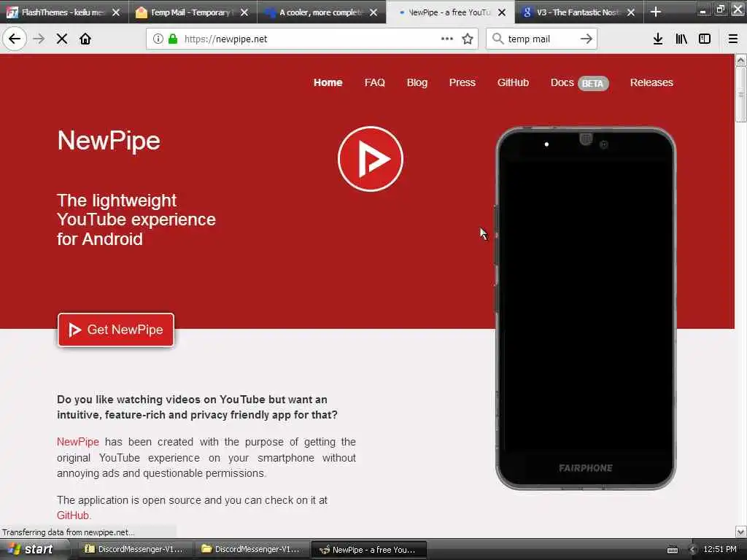This screenshot has width=747, height=560.
Task: Stop loading the page with the X button
Action: click(62, 39)
